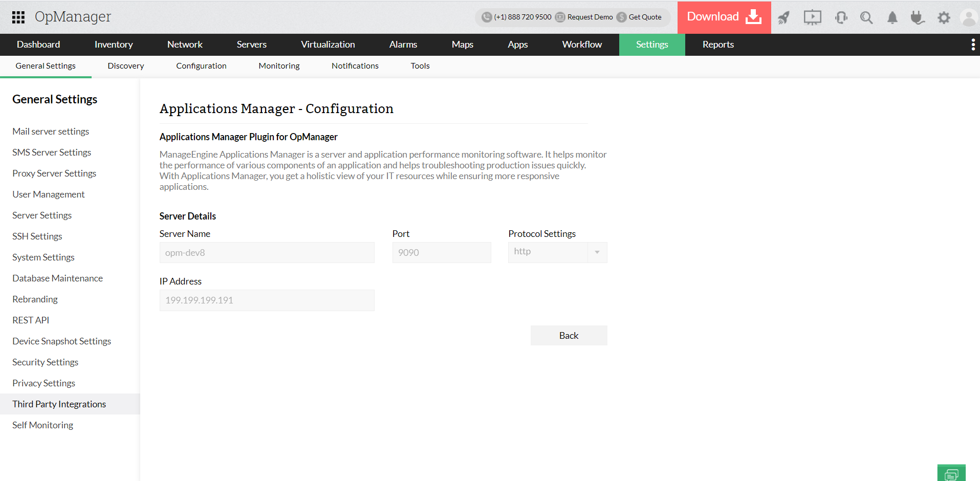This screenshot has width=980, height=481.
Task: Open SSH Settings
Action: pos(37,236)
